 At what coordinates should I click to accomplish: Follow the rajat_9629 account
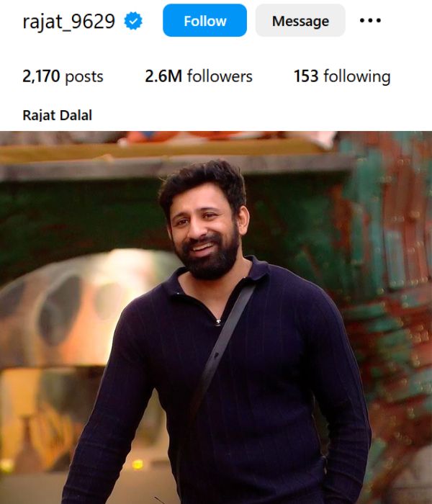coord(204,20)
